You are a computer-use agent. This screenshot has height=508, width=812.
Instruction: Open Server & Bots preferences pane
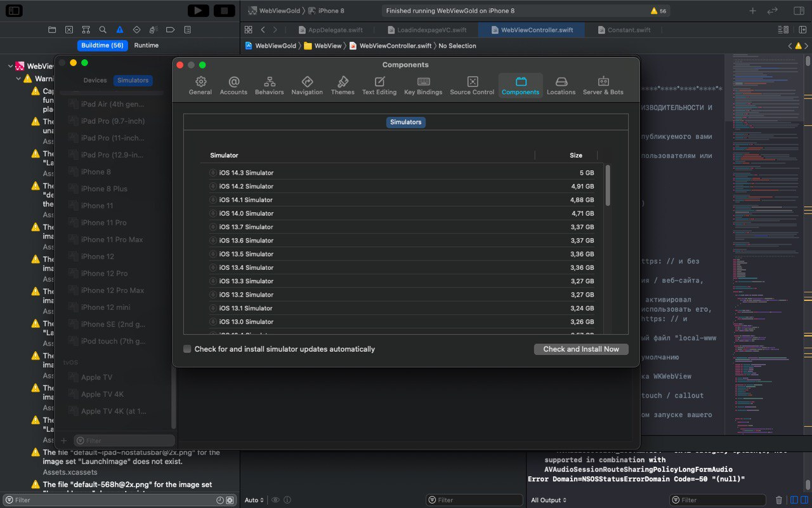coord(603,86)
